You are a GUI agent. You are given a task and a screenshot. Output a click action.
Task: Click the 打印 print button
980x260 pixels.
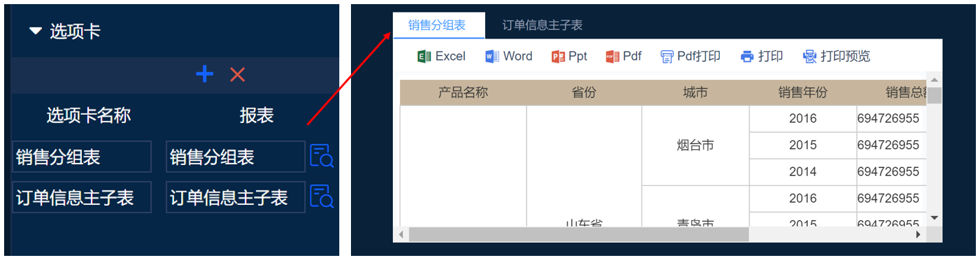tap(762, 56)
